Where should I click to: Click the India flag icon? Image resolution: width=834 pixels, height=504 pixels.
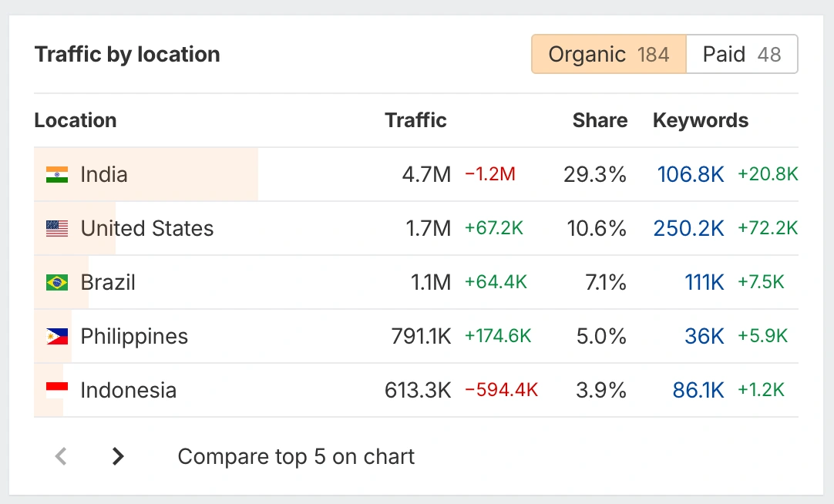(x=57, y=174)
